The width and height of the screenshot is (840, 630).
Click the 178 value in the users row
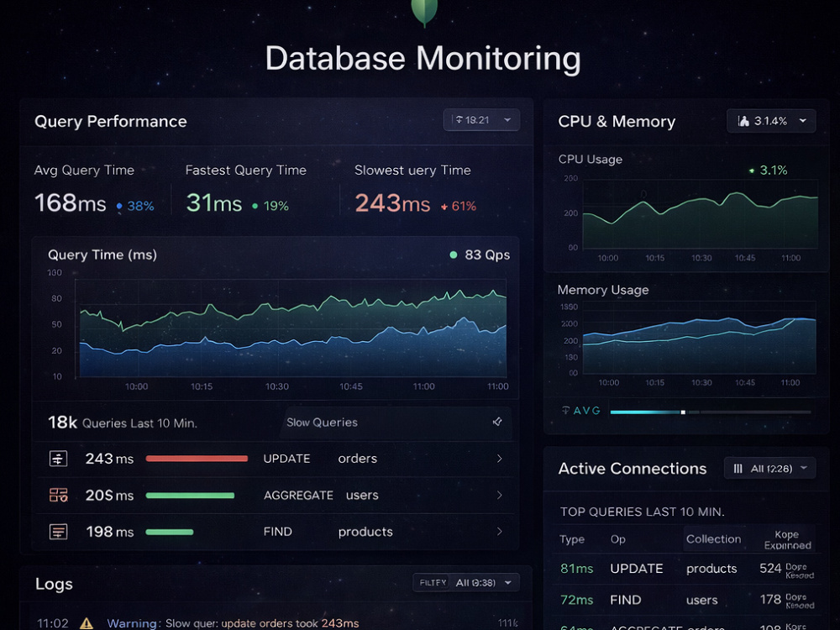[770, 600]
